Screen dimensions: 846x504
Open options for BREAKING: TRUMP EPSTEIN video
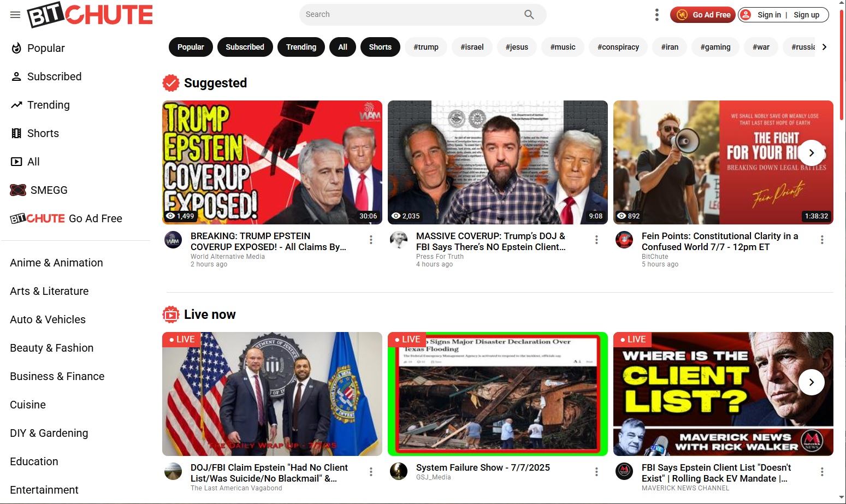point(371,240)
